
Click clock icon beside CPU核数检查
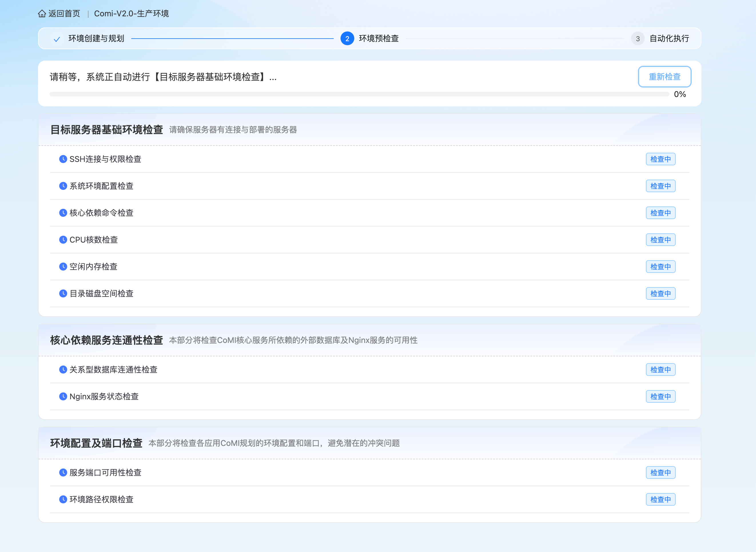(x=63, y=240)
